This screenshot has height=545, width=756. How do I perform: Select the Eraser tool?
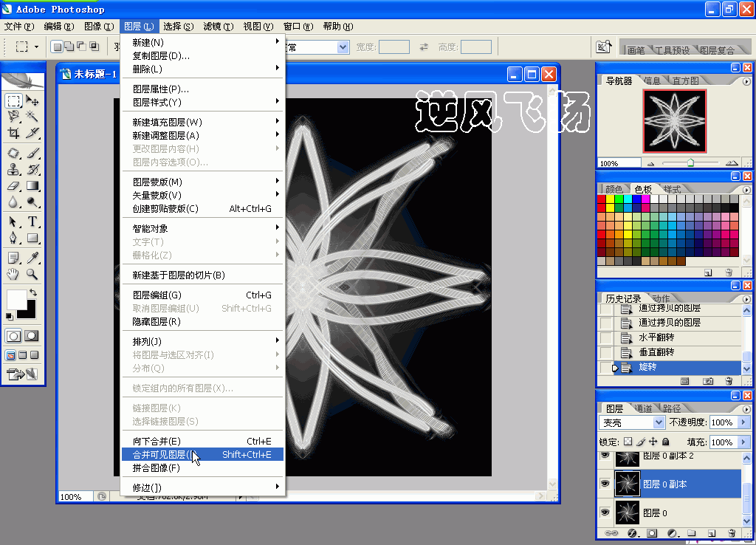pyautogui.click(x=13, y=185)
